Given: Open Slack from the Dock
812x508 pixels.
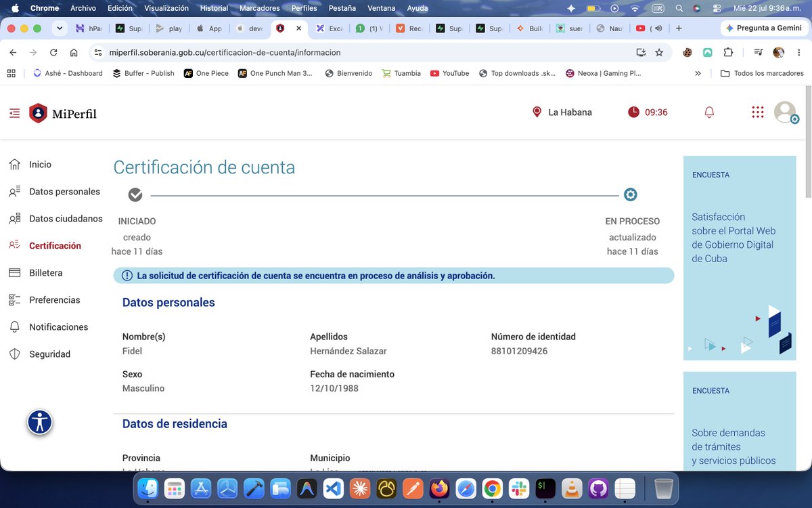Looking at the screenshot, I should (x=519, y=488).
